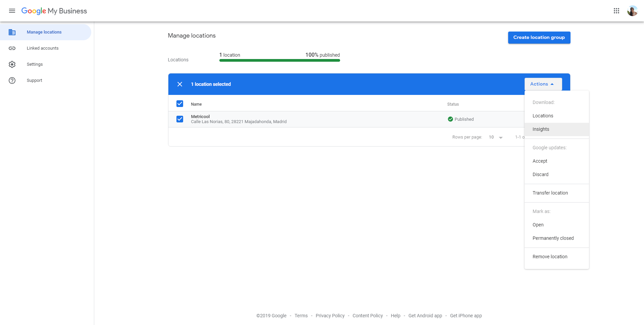The width and height of the screenshot is (644, 325).
Task: Click the Manage locations building icon
Action: [12, 32]
